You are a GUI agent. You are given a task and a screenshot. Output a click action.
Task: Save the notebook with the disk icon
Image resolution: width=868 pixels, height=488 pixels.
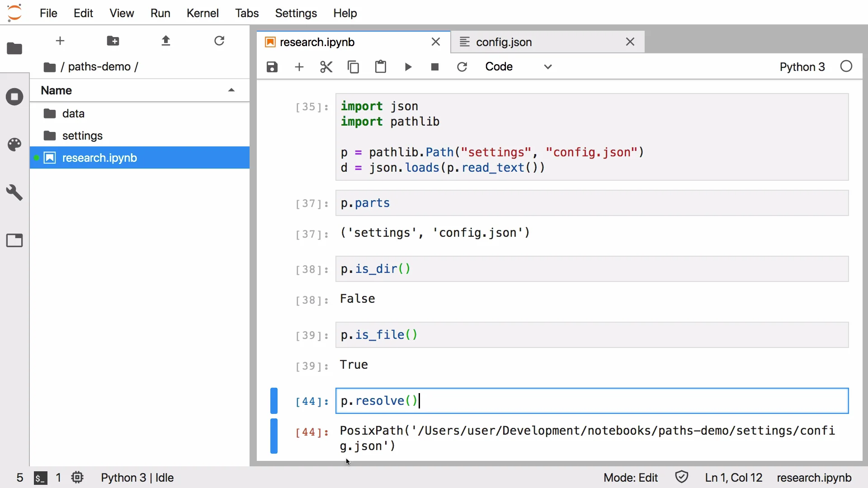272,67
